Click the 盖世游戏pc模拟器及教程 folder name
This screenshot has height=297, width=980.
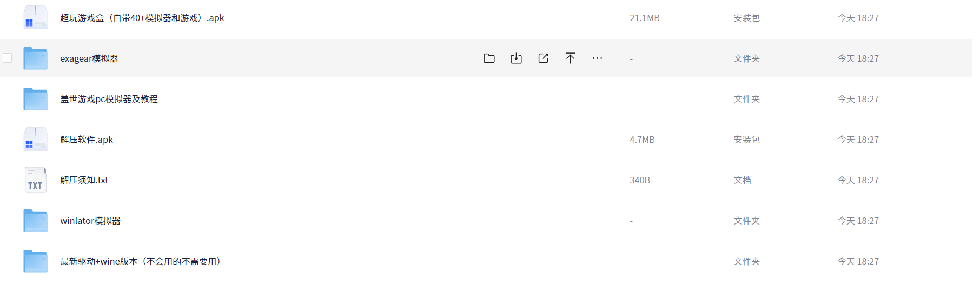(x=109, y=99)
